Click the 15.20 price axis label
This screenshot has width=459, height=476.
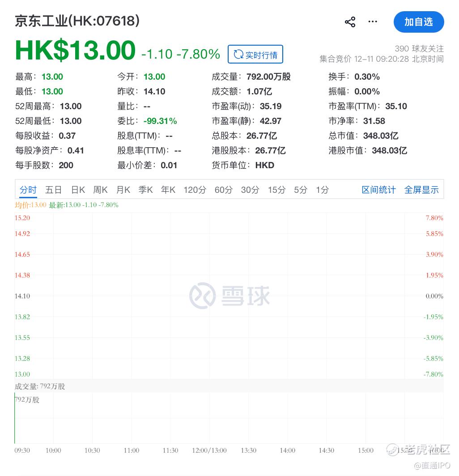[x=22, y=218]
